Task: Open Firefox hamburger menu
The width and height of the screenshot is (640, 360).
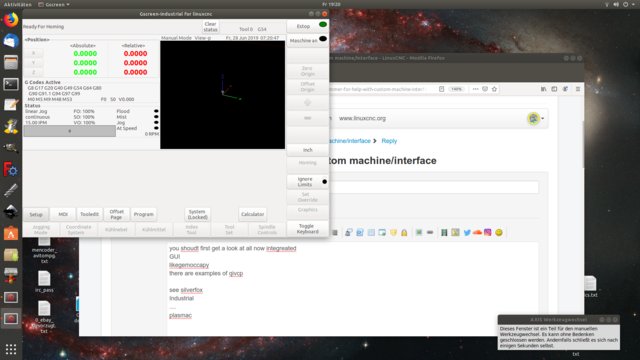Action: click(578, 89)
